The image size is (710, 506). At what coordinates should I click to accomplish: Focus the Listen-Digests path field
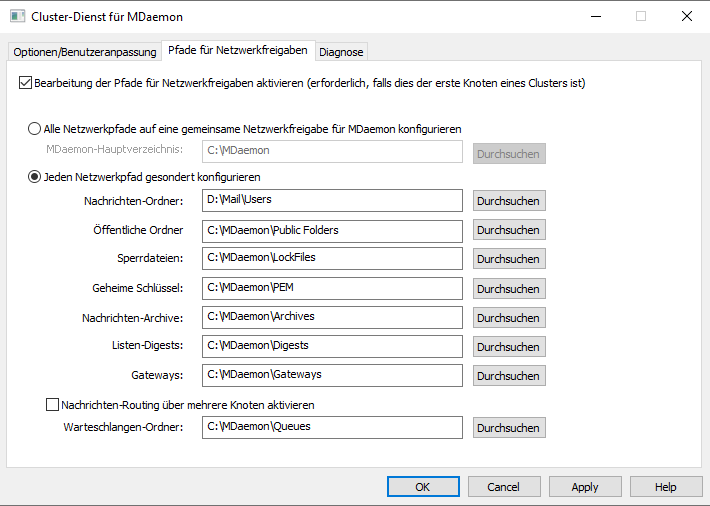coord(332,346)
